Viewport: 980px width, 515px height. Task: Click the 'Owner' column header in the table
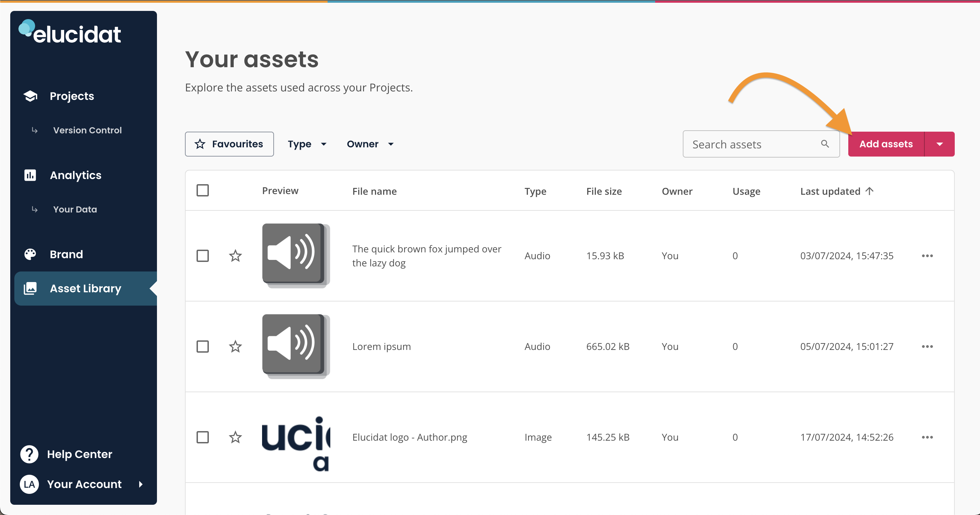(677, 191)
